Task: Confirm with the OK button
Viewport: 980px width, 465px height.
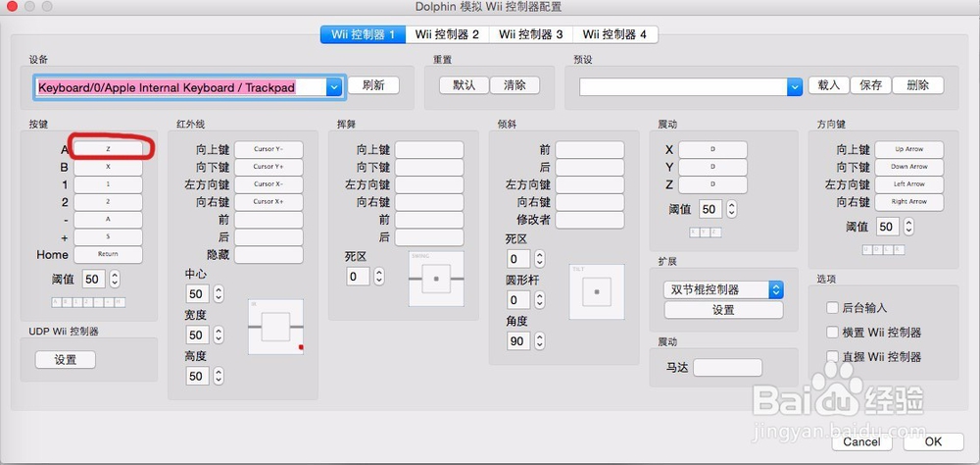Action: tap(933, 441)
